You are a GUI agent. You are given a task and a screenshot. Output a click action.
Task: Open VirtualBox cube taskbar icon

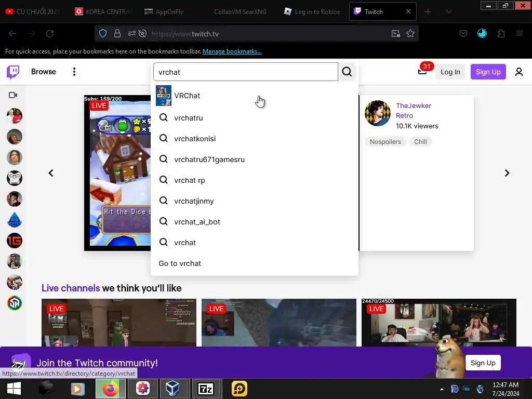coord(172,389)
